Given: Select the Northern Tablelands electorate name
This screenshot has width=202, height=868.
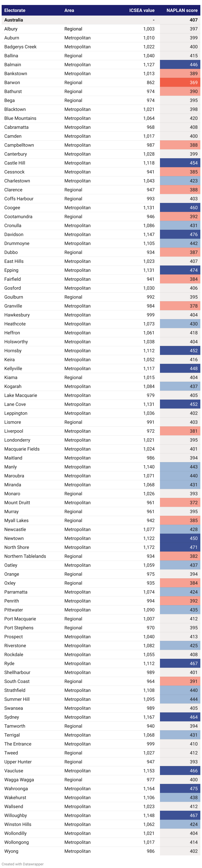Looking at the screenshot, I should point(25,556).
